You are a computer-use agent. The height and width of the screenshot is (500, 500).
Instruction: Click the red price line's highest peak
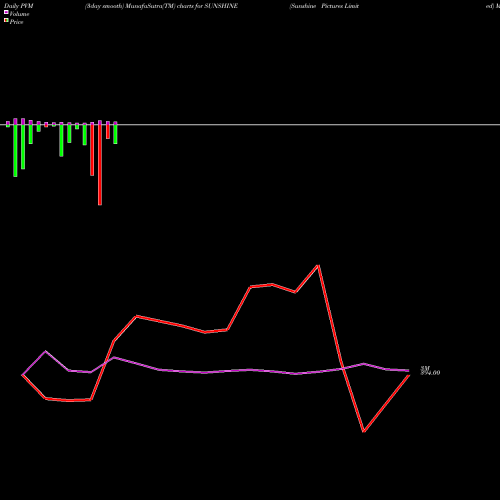coord(319,266)
